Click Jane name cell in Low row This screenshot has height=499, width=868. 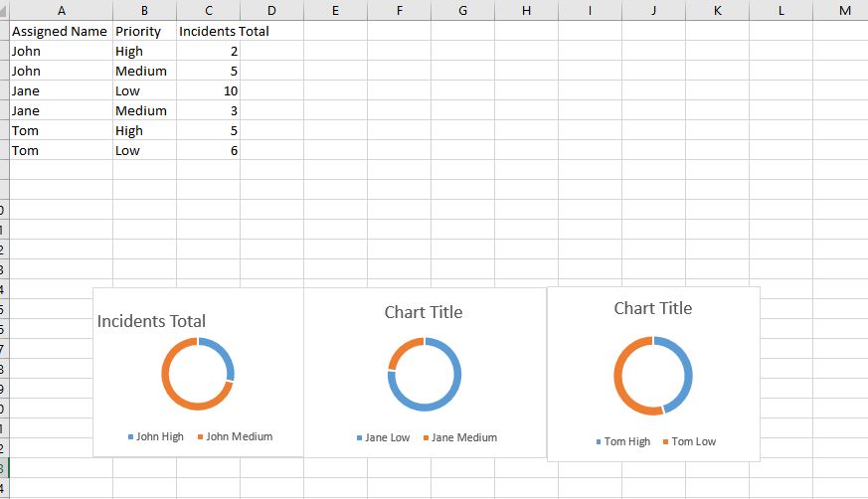62,90
